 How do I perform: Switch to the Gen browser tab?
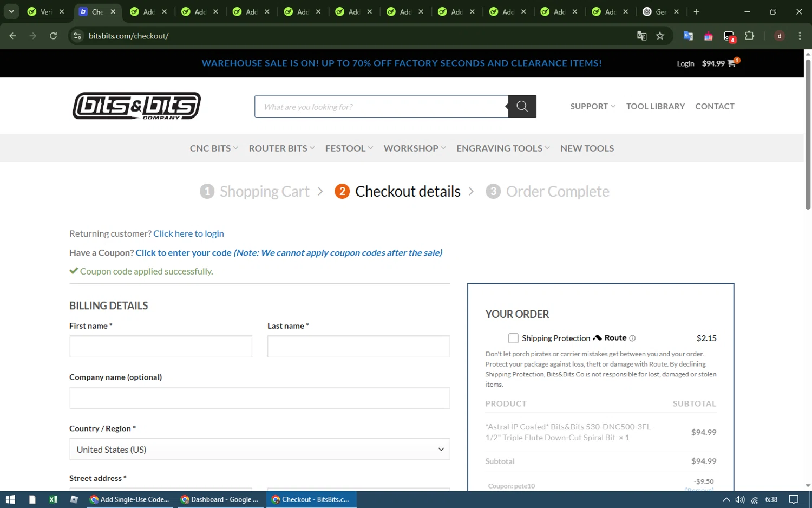pos(660,11)
